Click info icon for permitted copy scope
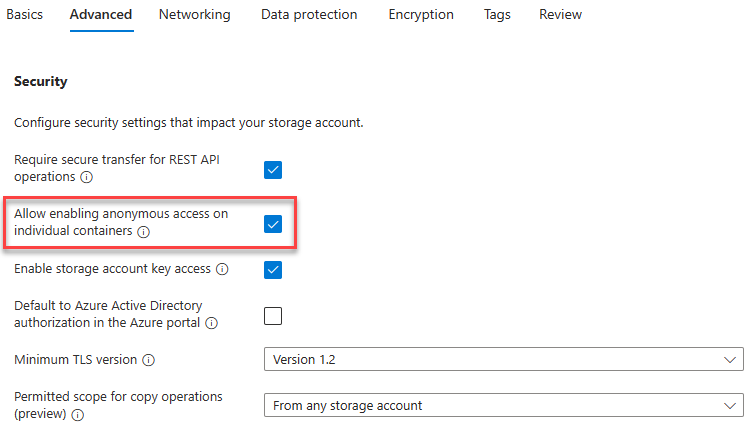The image size is (752, 425). (78, 414)
